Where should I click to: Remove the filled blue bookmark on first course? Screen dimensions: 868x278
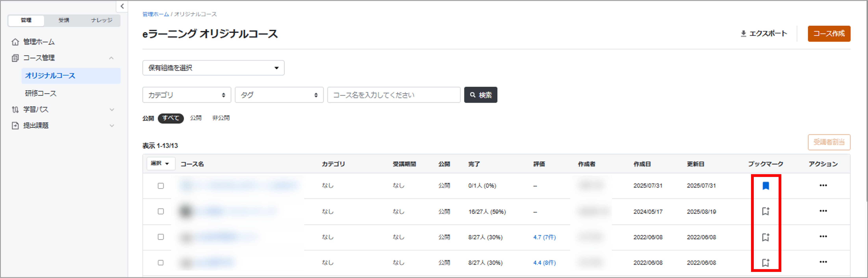(x=766, y=186)
